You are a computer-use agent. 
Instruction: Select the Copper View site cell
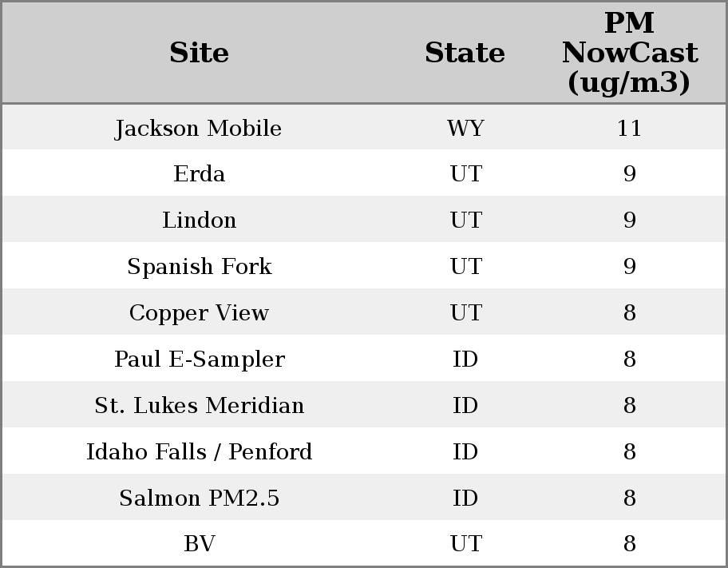pos(199,313)
